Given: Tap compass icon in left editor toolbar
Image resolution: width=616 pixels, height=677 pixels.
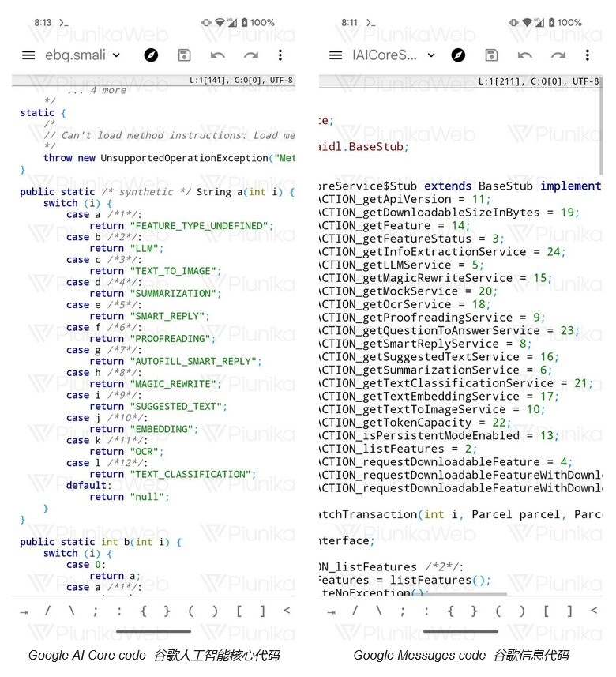Looking at the screenshot, I should click(x=151, y=55).
